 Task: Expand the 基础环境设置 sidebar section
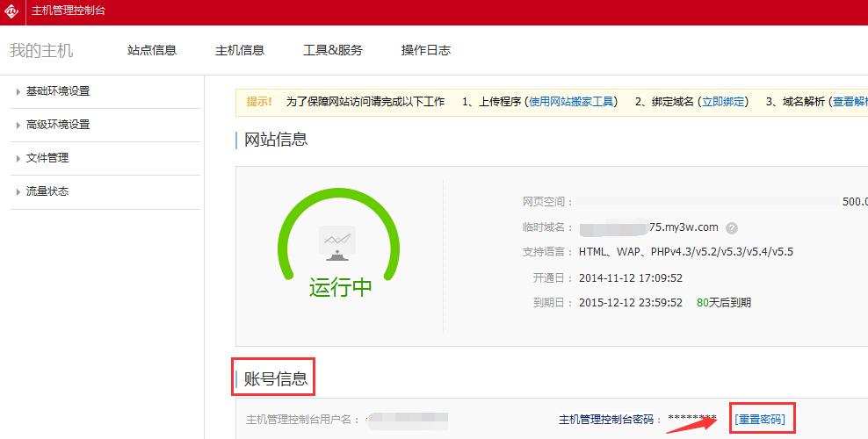58,91
